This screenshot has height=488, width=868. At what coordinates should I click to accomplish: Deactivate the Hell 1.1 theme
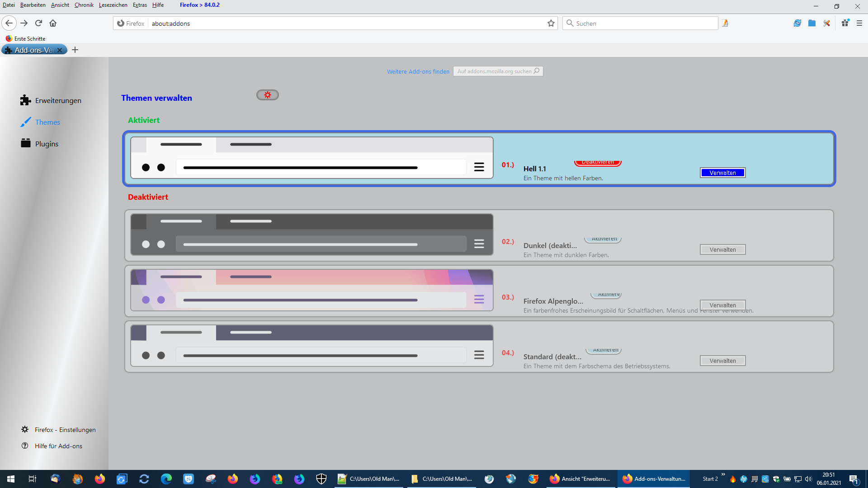[x=598, y=163]
